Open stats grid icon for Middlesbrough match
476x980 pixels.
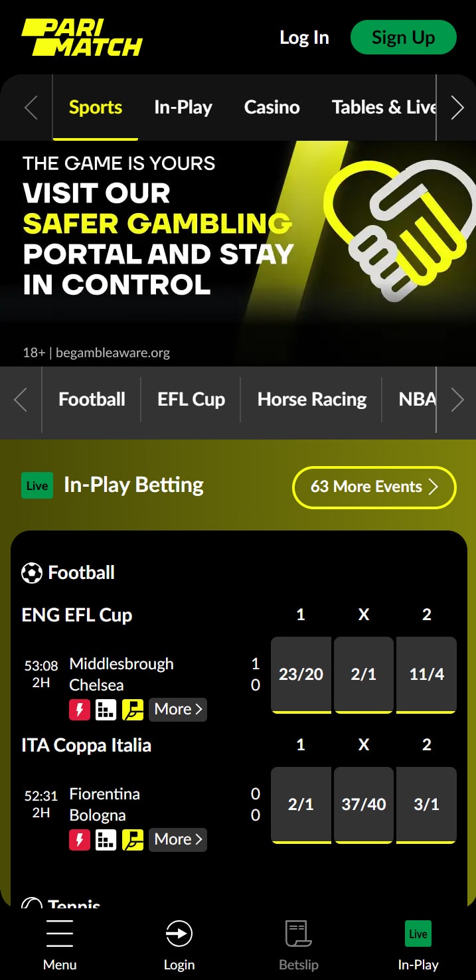[x=106, y=710]
